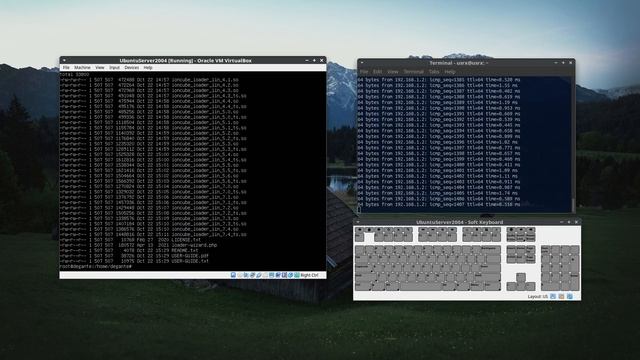Click the icmp_seq=1407 line in Terminal

click(x=439, y=204)
